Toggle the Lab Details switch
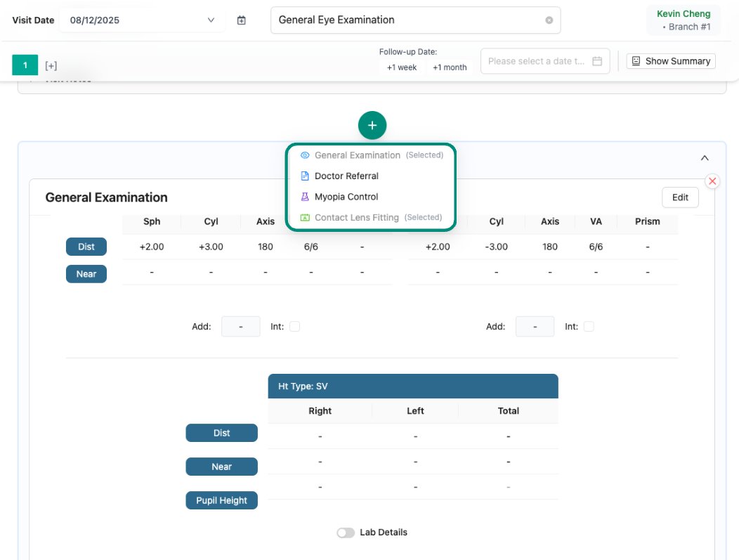The image size is (739, 560). [346, 533]
